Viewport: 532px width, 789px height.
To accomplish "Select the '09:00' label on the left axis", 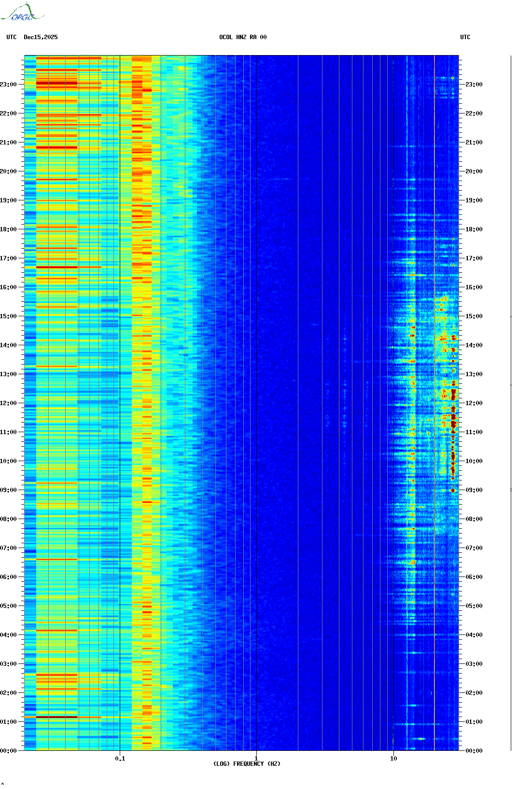I will click(8, 490).
